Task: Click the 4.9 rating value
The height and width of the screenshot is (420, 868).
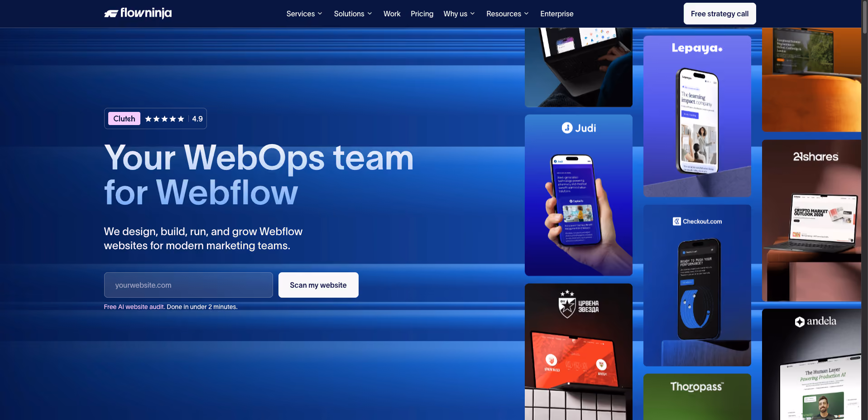Action: [x=197, y=119]
